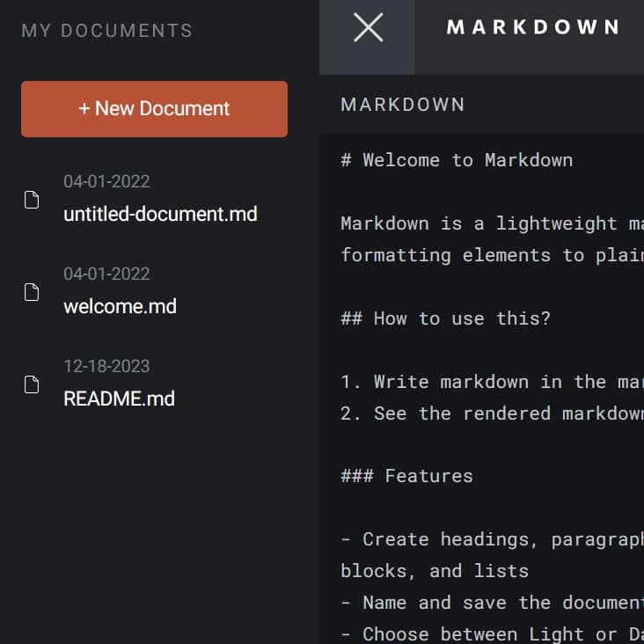This screenshot has width=644, height=644.
Task: Open welcome.md document
Action: 120,306
